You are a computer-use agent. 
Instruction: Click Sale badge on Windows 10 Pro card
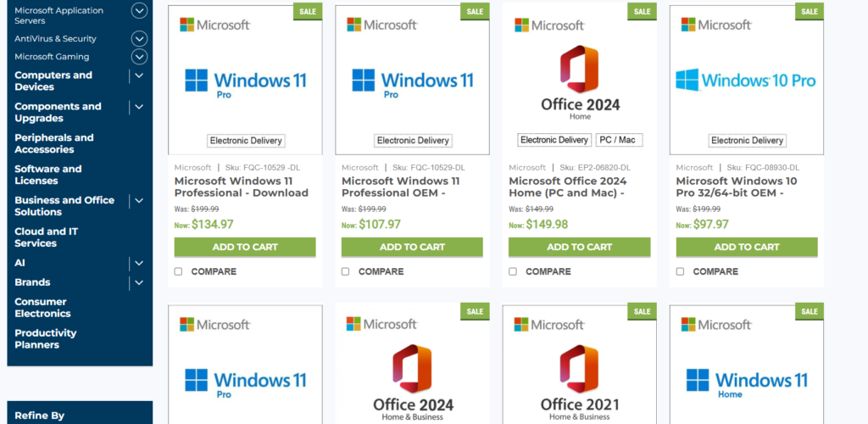click(x=810, y=12)
